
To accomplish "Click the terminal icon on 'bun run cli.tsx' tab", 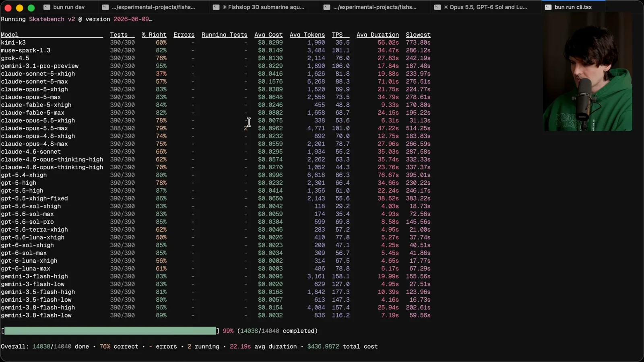I will point(548,7).
